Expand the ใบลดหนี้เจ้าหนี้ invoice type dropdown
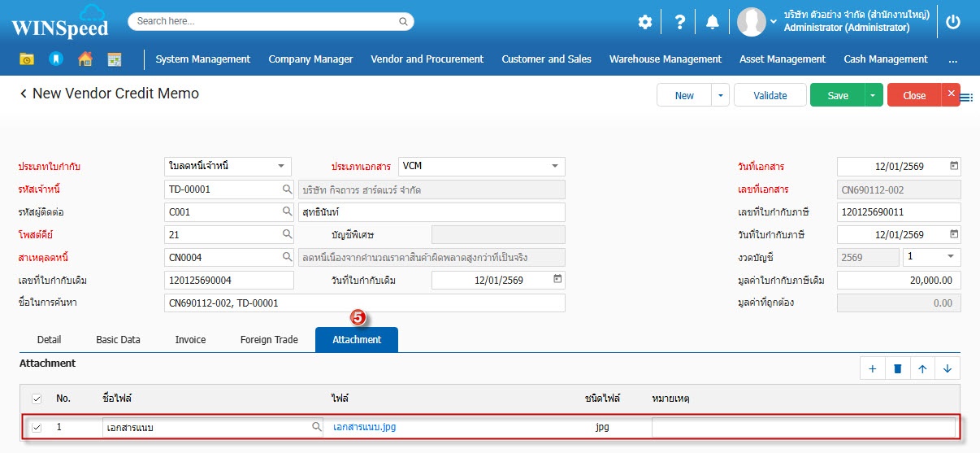 pyautogui.click(x=280, y=166)
